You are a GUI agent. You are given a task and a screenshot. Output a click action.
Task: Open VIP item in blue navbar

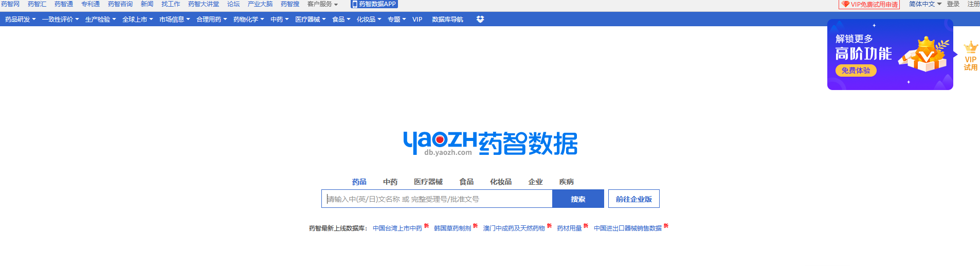pos(418,20)
